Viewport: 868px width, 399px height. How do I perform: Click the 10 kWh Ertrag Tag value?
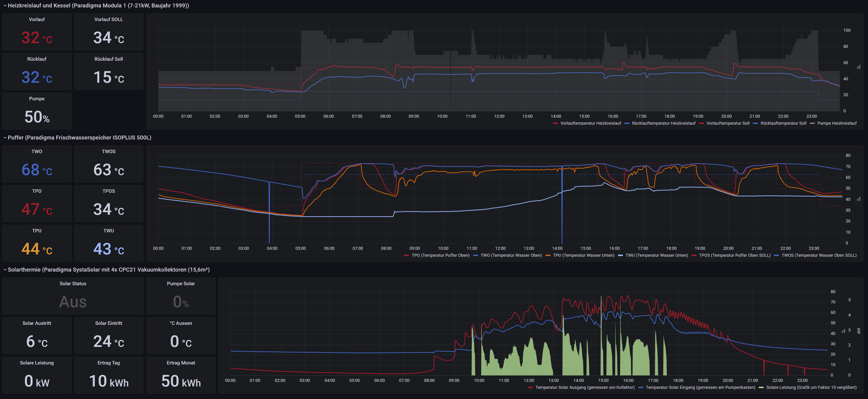[109, 381]
